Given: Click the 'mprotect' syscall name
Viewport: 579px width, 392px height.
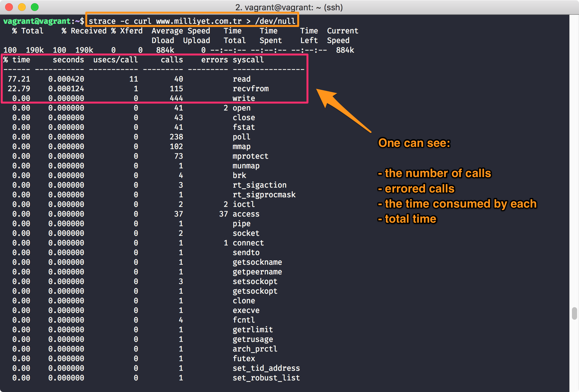Looking at the screenshot, I should 251,156.
